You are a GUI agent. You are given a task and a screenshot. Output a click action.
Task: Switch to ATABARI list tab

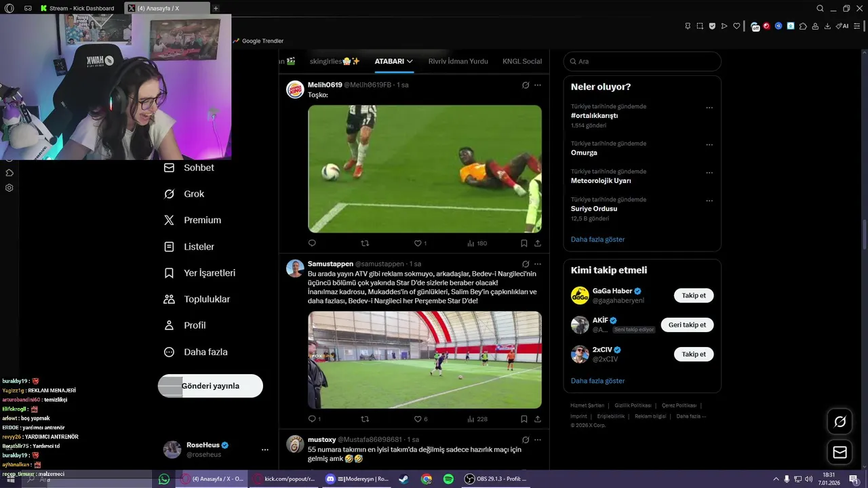click(x=389, y=61)
